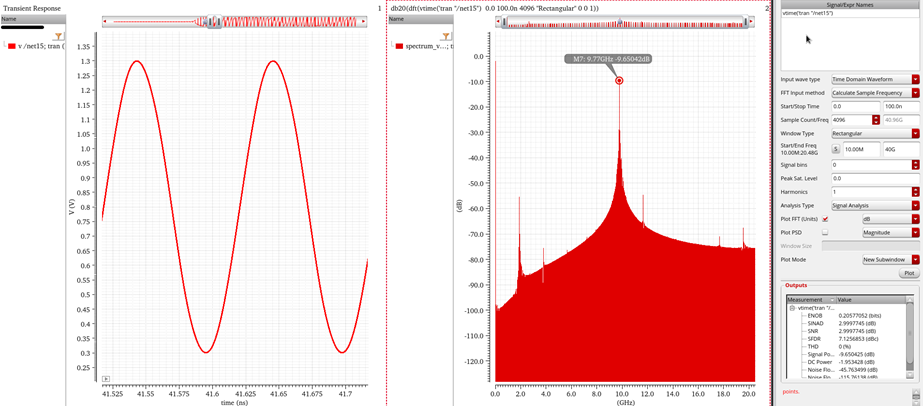Toggle the Plot FFT (Units) checkbox
Screen dimensions: 923x406
click(825, 219)
